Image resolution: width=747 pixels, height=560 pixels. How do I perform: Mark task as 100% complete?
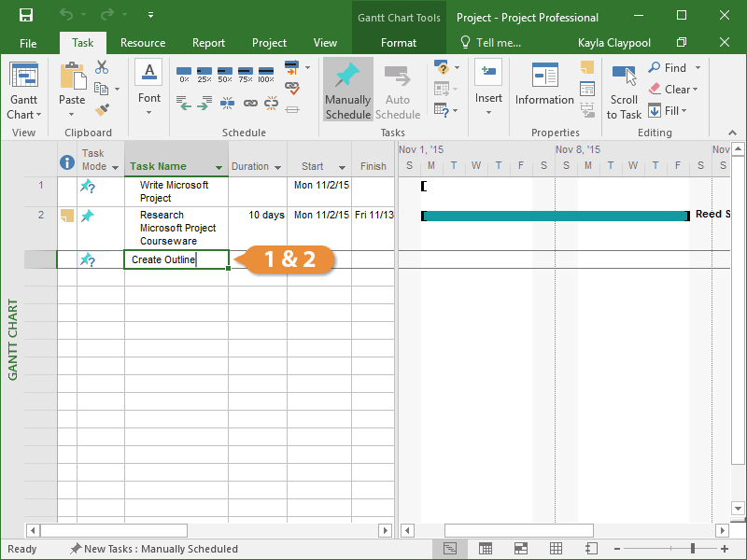click(266, 74)
